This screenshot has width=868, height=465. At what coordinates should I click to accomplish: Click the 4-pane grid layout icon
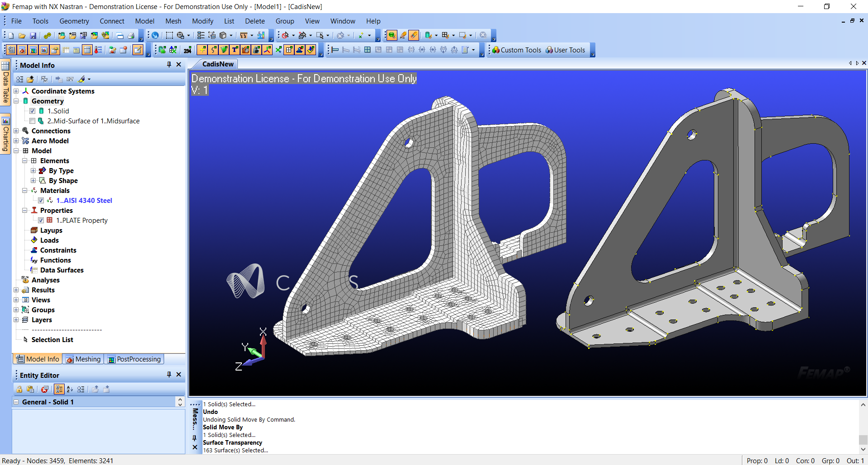(368, 50)
